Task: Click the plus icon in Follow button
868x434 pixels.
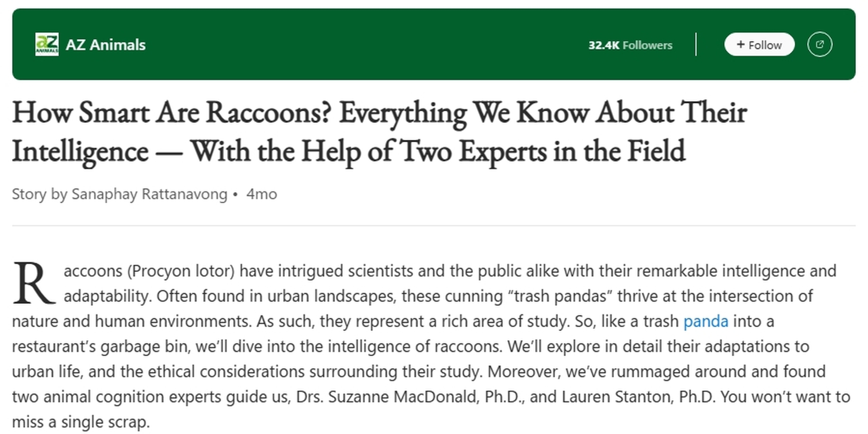Action: [741, 44]
